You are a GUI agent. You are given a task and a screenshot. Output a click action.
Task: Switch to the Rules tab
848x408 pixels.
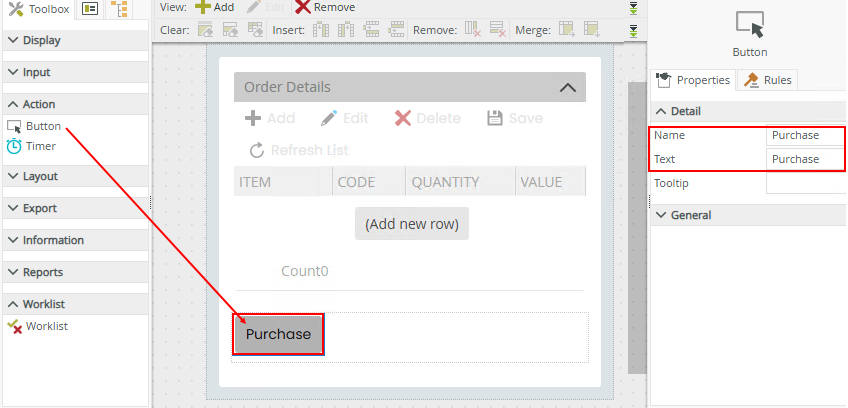pos(768,80)
